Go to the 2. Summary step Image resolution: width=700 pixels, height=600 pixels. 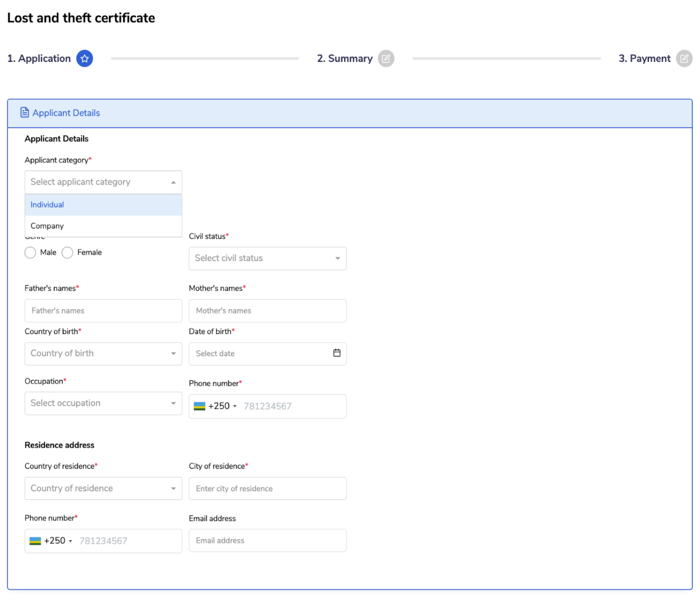click(x=344, y=58)
